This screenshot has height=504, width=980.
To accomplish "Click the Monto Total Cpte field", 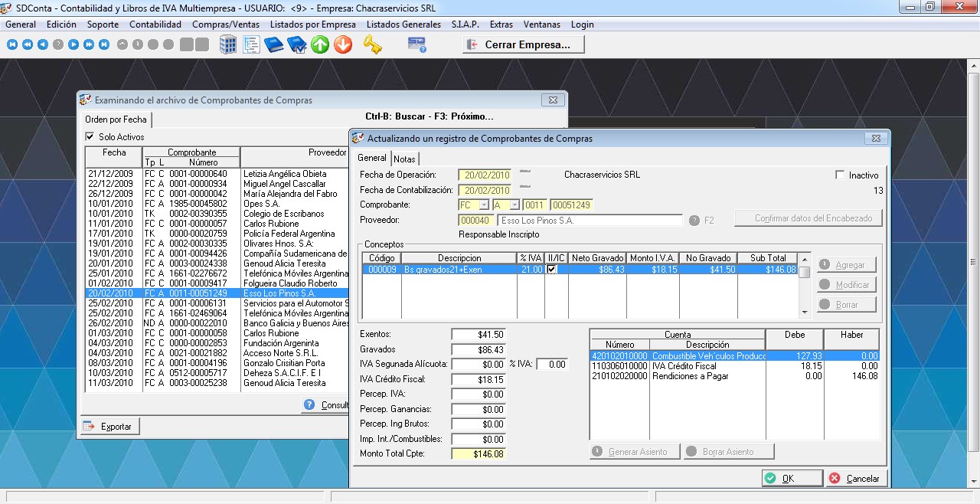I will click(x=479, y=454).
